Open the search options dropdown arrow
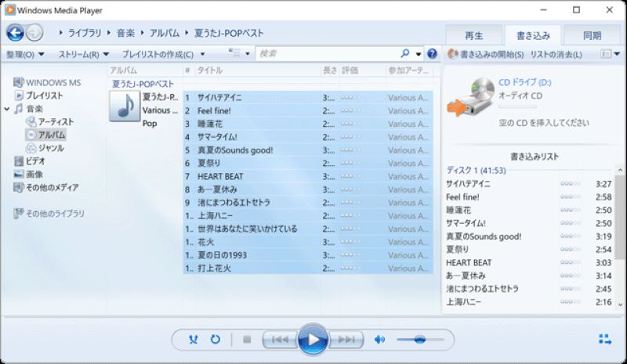 point(419,54)
